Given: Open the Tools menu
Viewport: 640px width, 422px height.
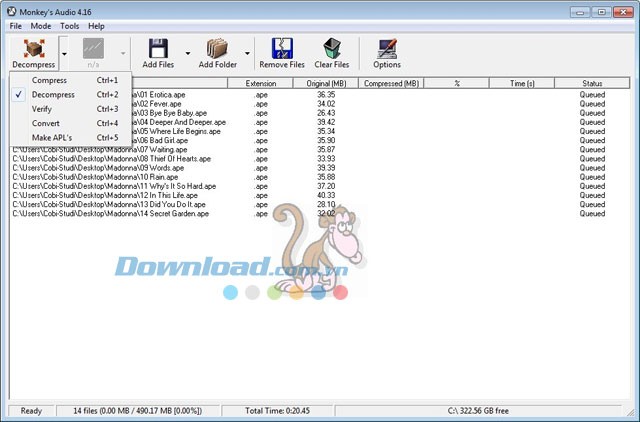Looking at the screenshot, I should tap(69, 25).
